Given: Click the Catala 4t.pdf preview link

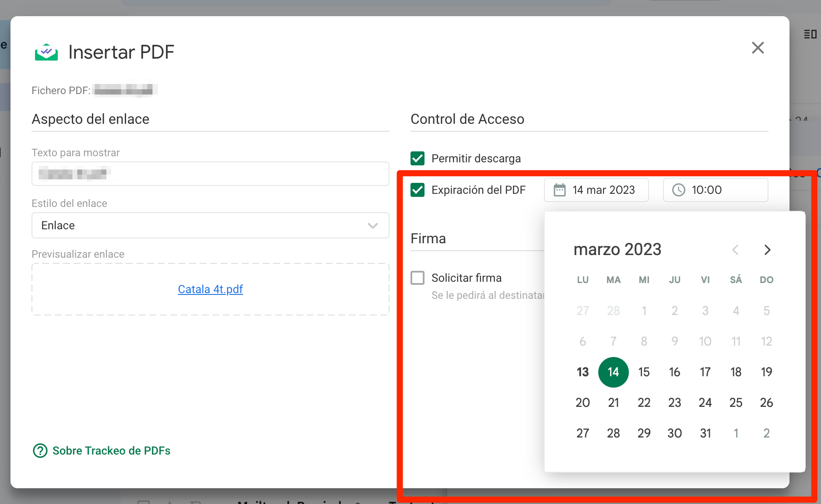Looking at the screenshot, I should click(210, 289).
